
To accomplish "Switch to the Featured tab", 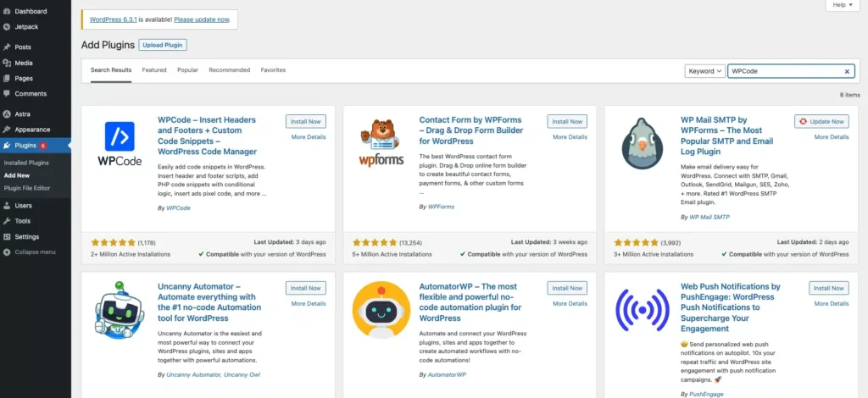I will coord(154,70).
